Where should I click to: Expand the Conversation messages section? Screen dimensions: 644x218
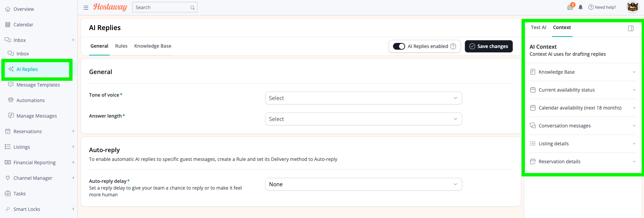pyautogui.click(x=583, y=126)
